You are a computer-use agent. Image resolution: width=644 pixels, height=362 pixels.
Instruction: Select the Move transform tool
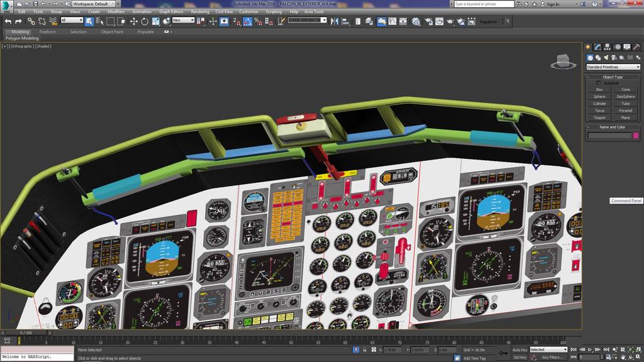133,21
